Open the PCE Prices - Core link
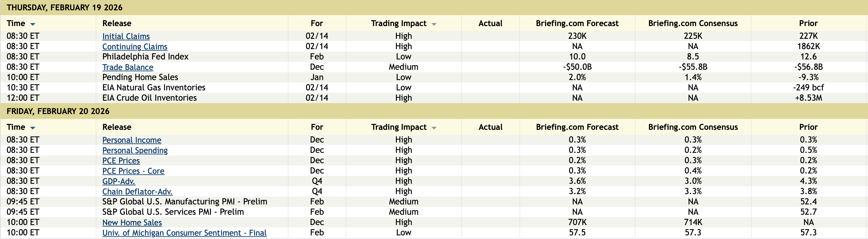 pyautogui.click(x=133, y=171)
